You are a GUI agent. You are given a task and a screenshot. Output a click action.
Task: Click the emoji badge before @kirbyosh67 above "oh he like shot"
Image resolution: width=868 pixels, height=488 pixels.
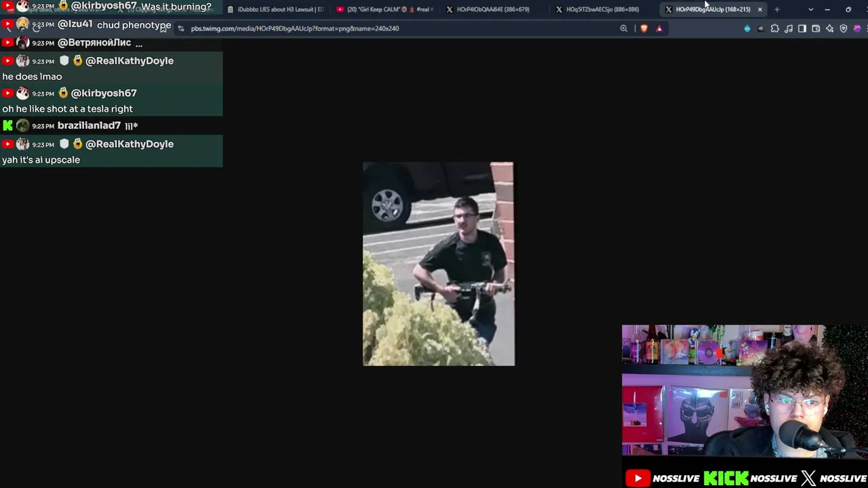[63, 93]
